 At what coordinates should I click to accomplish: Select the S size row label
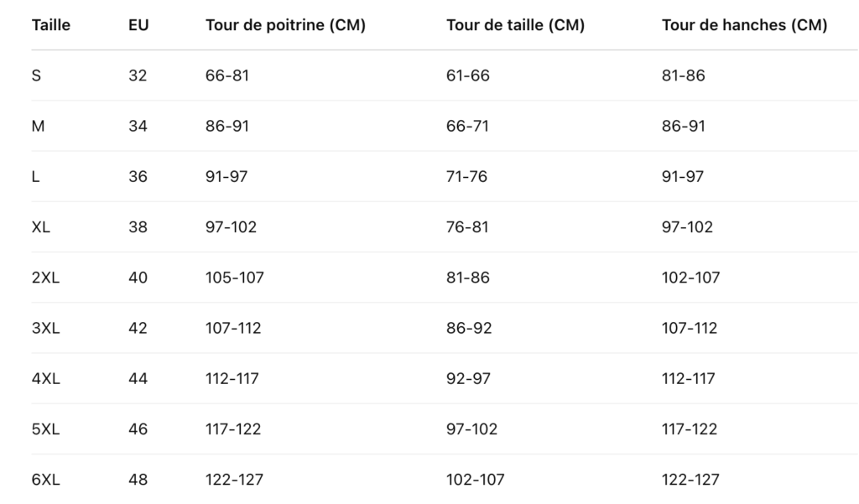tap(36, 75)
